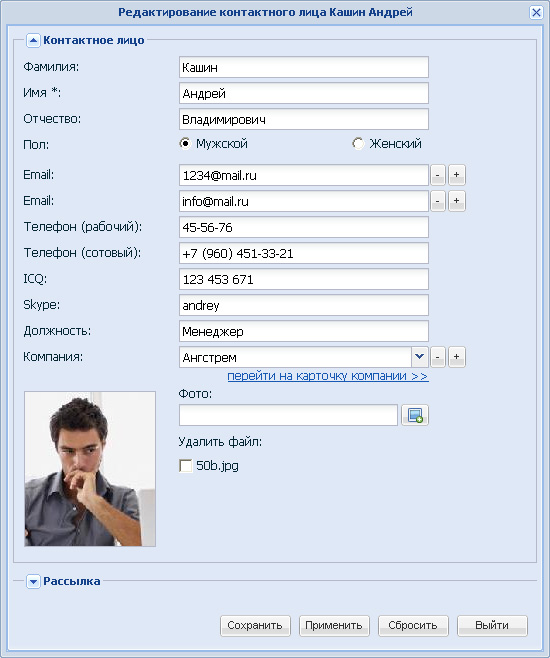
Task: Click the Skype field with andrey
Action: click(304, 305)
